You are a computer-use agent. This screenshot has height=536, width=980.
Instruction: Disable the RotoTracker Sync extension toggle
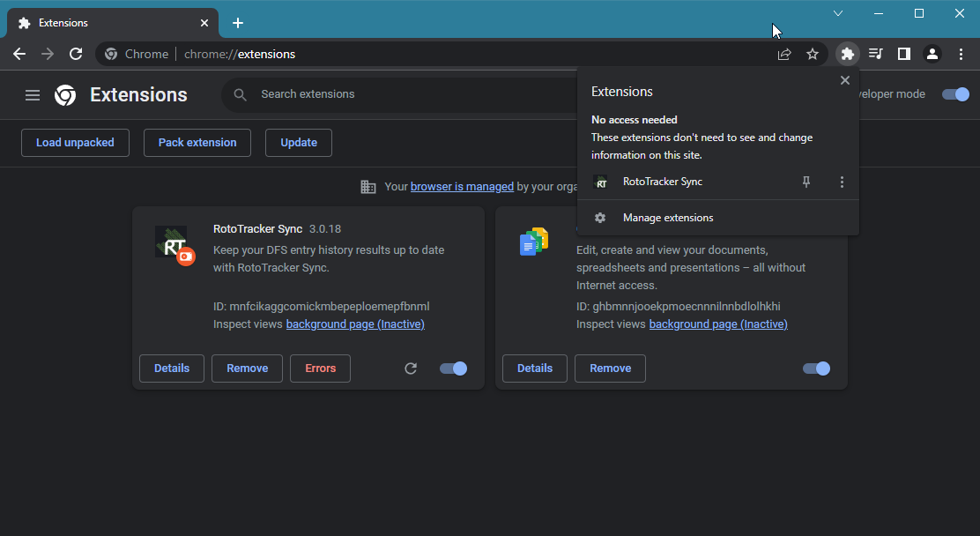[453, 368]
